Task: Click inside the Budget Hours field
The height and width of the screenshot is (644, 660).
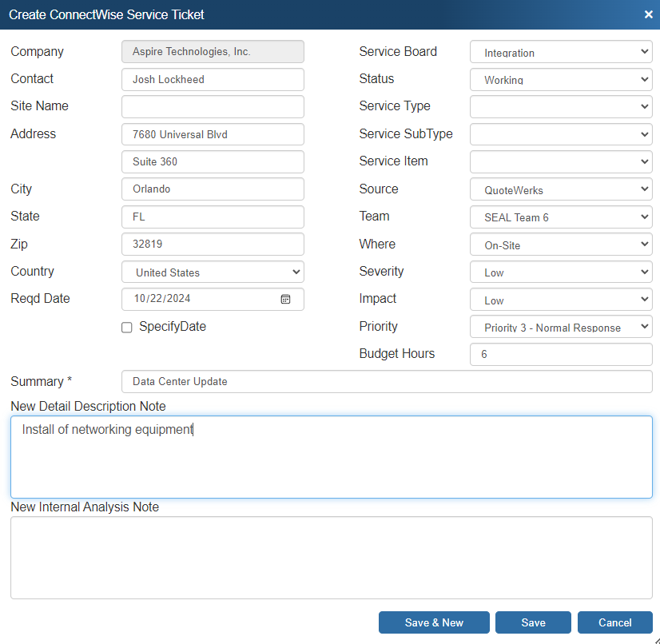Action: point(559,354)
